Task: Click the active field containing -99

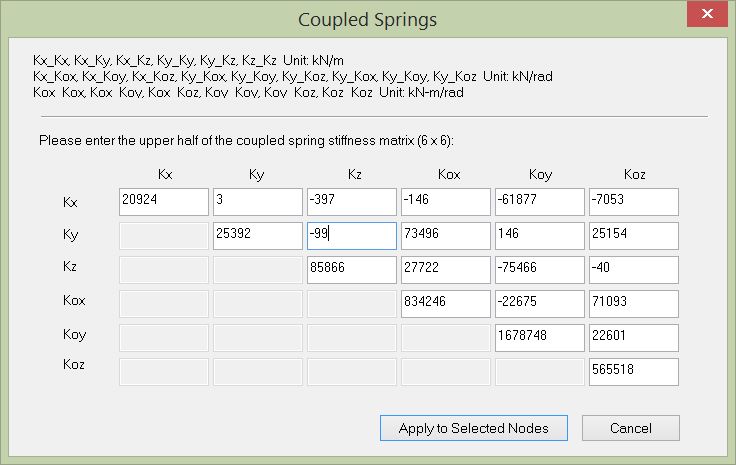Action: (x=352, y=236)
